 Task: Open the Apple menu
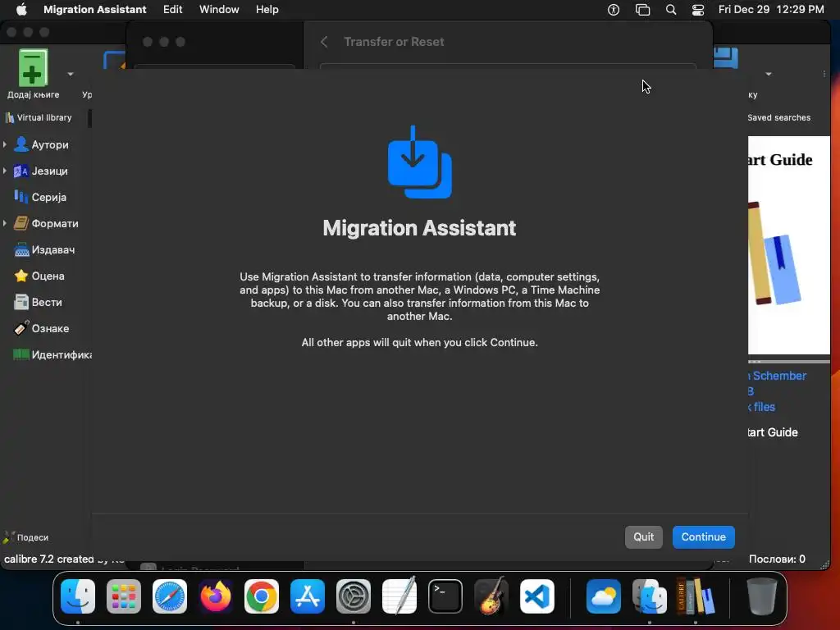pyautogui.click(x=21, y=9)
